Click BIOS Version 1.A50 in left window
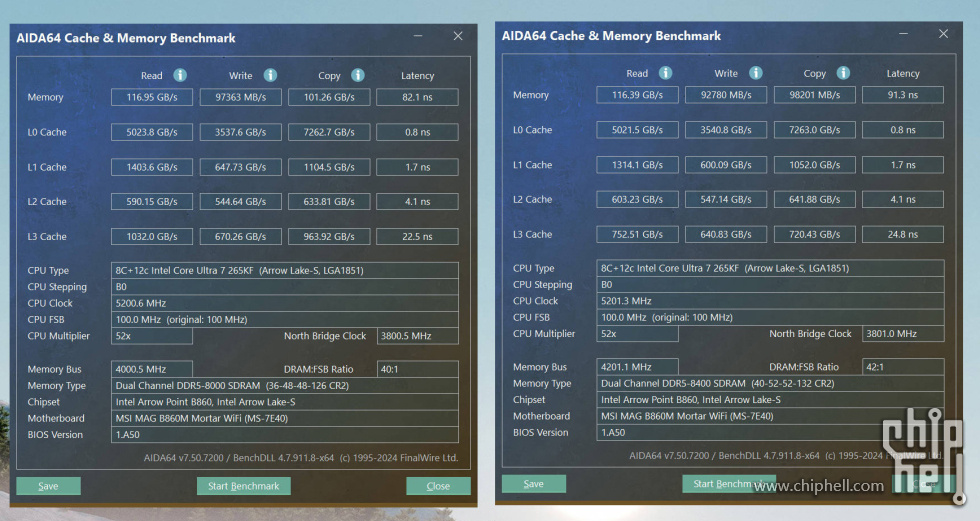Viewport: 980px width, 521px height. (x=285, y=435)
